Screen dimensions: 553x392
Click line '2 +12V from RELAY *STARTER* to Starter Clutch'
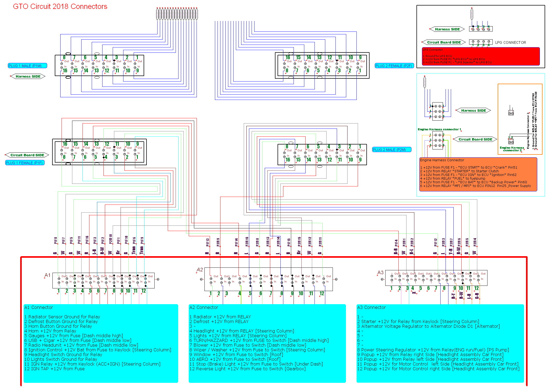coord(459,171)
